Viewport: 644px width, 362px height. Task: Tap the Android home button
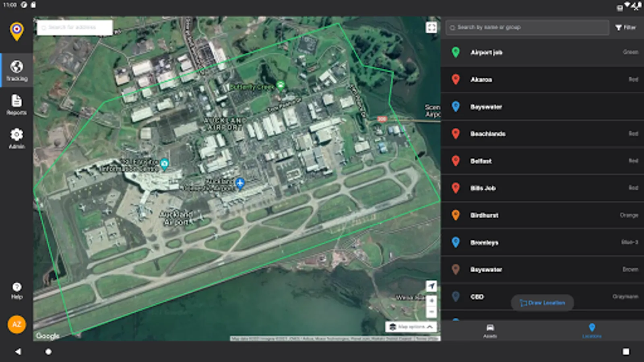coord(48,352)
